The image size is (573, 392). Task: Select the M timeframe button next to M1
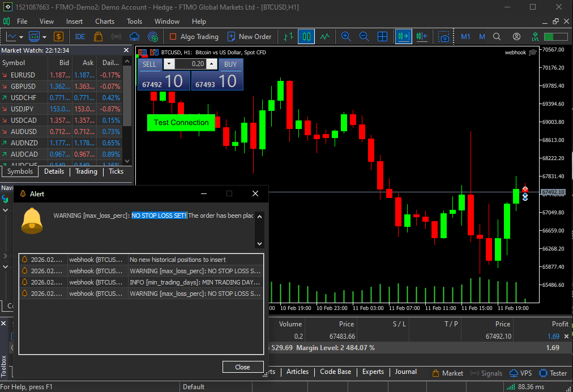coord(482,37)
